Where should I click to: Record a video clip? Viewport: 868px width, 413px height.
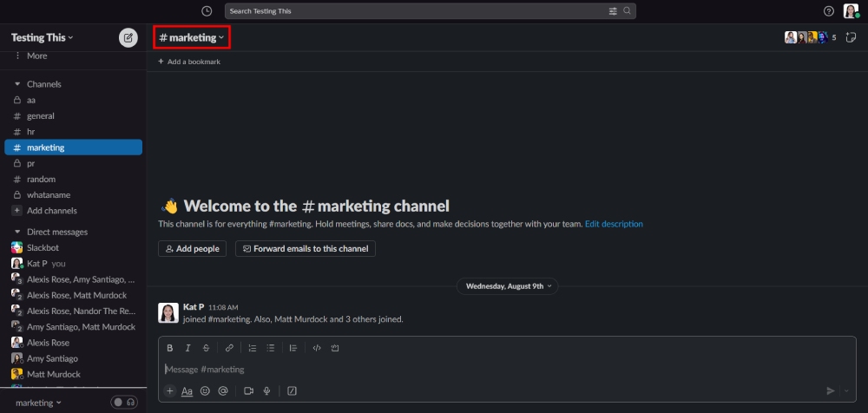pyautogui.click(x=248, y=390)
